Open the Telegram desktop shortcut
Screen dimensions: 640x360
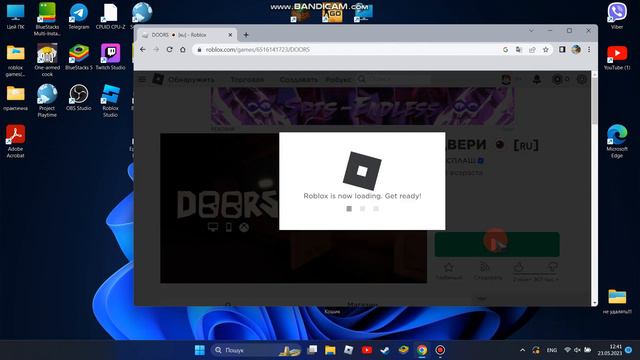tap(78, 17)
